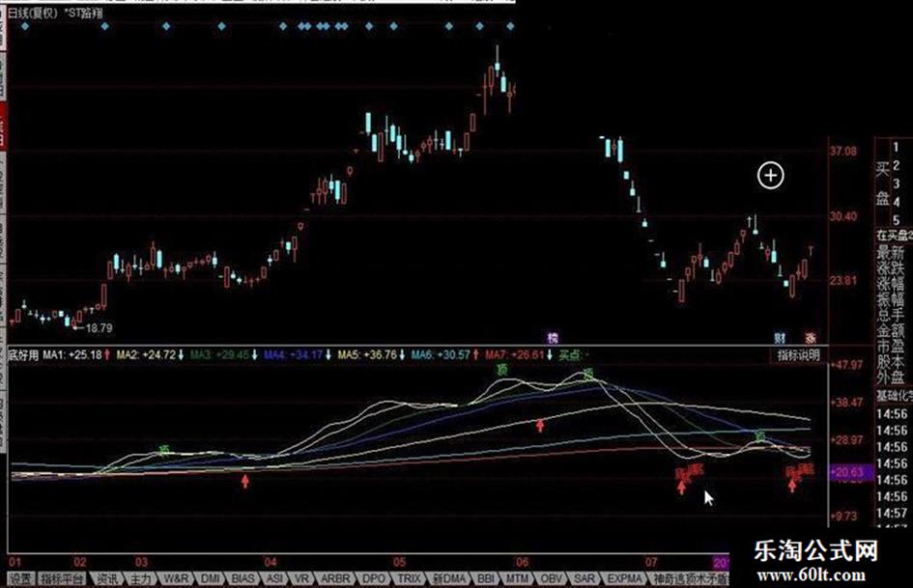This screenshot has height=588, width=913.
Task: Select the 主力 tab
Action: pyautogui.click(x=140, y=578)
